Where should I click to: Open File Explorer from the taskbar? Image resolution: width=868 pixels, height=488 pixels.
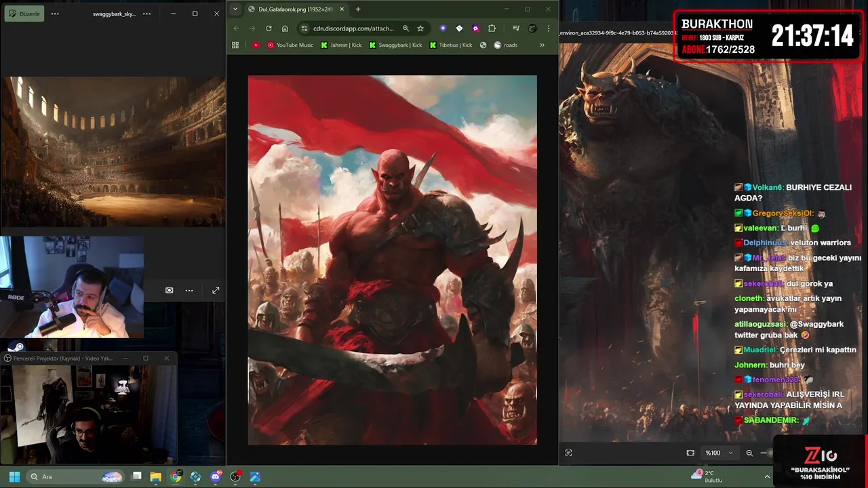click(155, 476)
